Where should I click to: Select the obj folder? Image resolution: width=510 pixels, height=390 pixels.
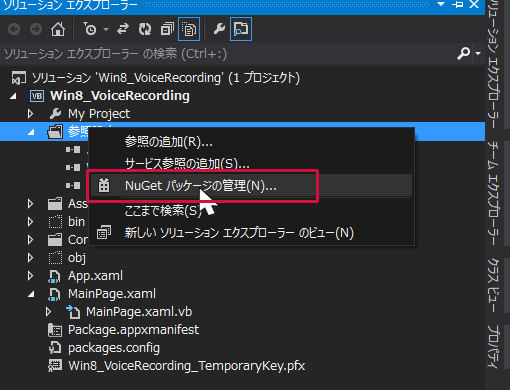coord(77,258)
